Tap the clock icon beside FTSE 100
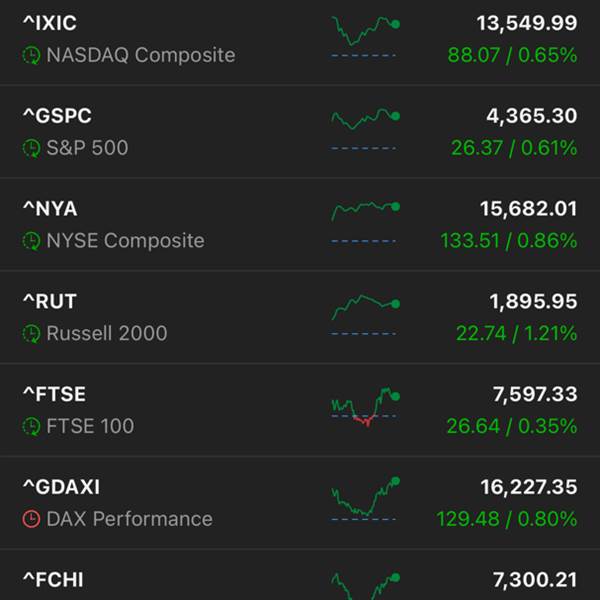This screenshot has height=600, width=600. [x=31, y=426]
